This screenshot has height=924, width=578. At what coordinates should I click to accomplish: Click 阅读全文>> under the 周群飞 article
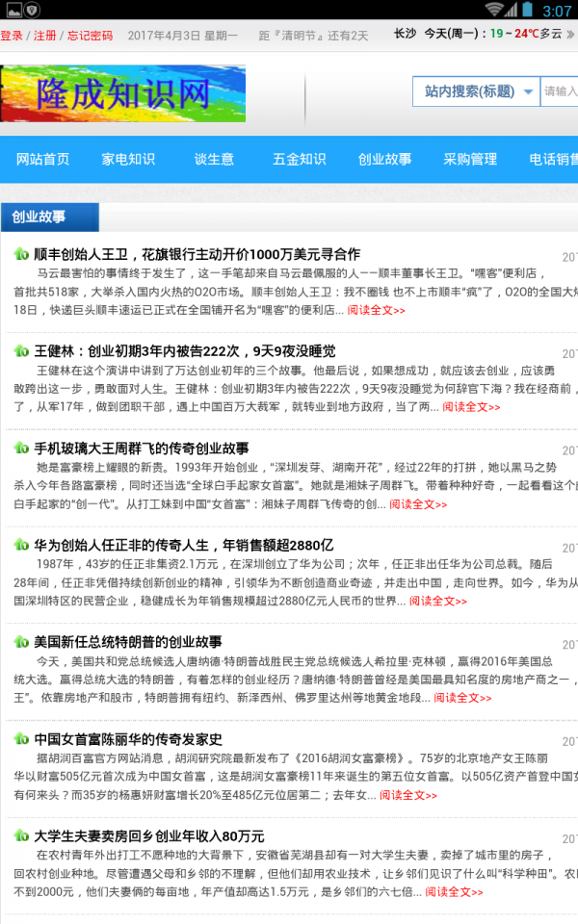click(418, 503)
